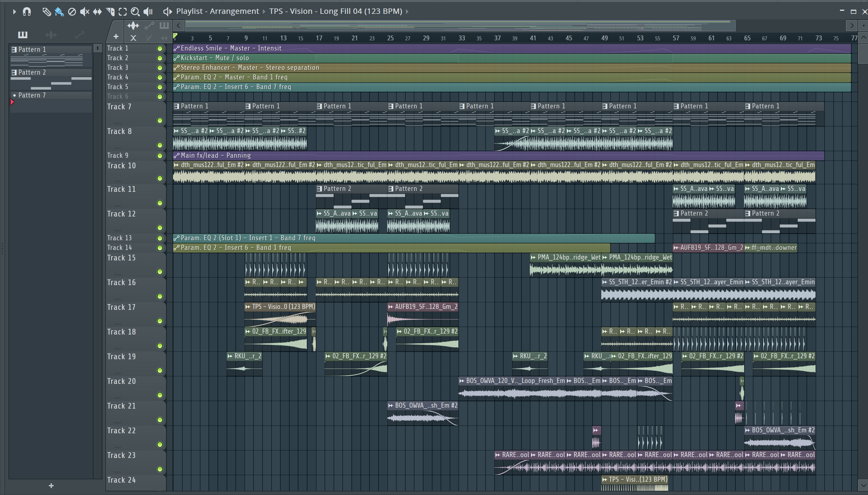Add new pattern with bottom plus
Viewport: 868px width, 495px height.
(51, 485)
